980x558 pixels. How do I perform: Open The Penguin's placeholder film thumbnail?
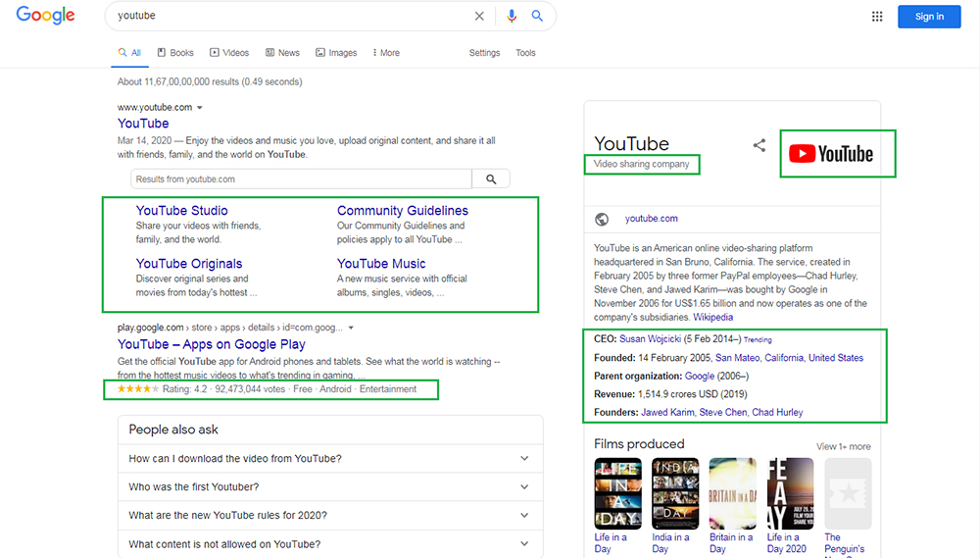(x=848, y=493)
